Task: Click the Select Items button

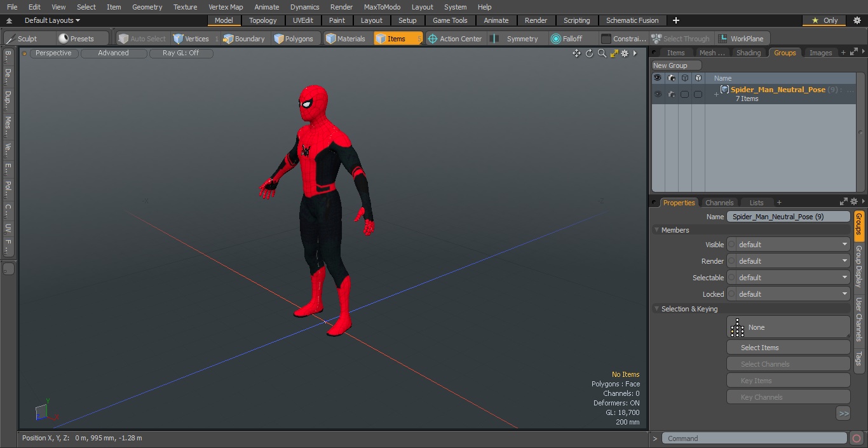Action: [788, 348]
